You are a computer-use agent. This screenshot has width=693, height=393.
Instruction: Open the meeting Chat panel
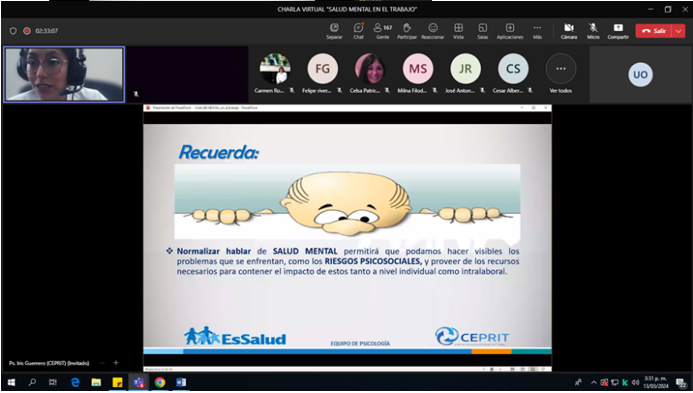[358, 31]
